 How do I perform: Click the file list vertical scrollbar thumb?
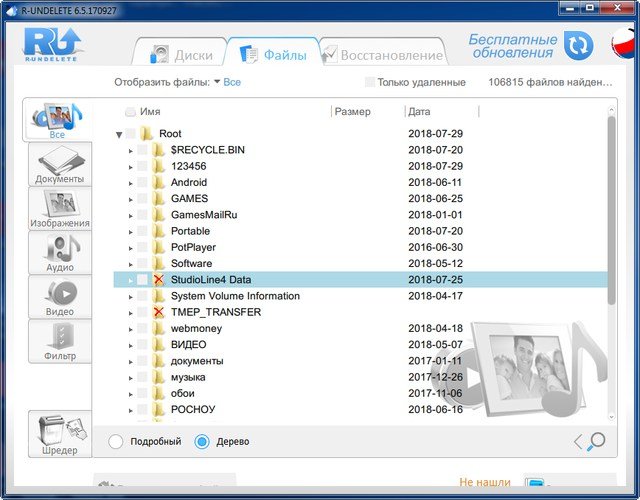[x=611, y=210]
